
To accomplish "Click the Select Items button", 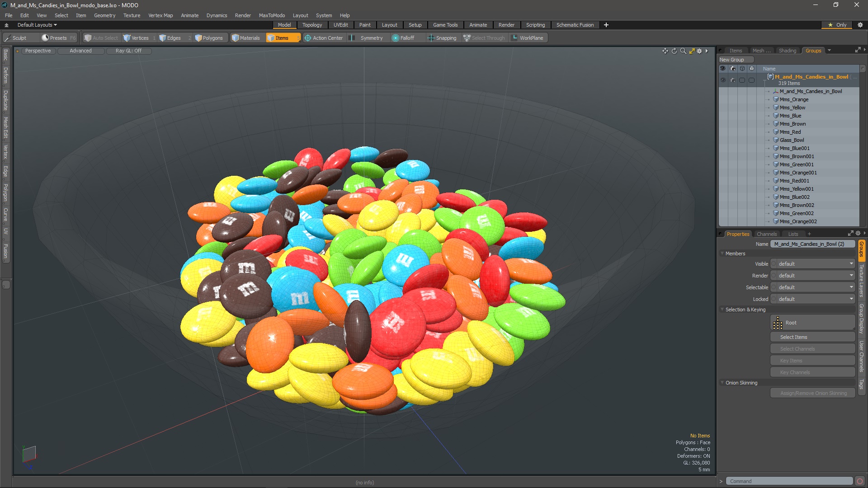I will (812, 337).
